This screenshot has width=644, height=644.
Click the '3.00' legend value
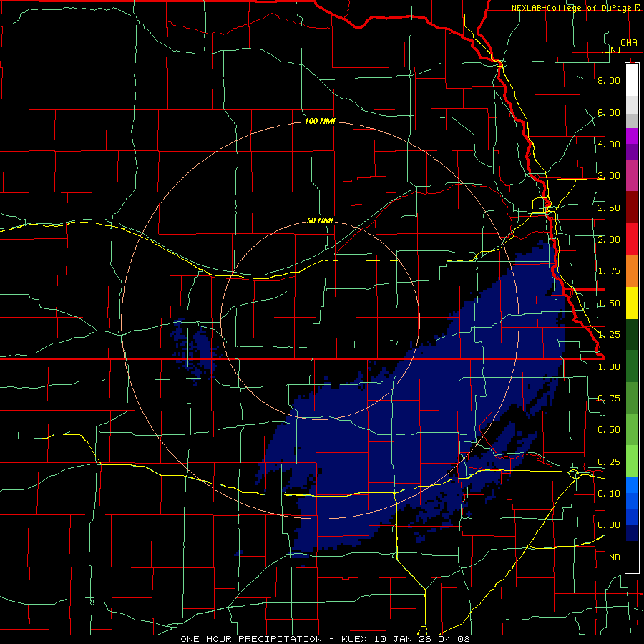[x=609, y=176]
